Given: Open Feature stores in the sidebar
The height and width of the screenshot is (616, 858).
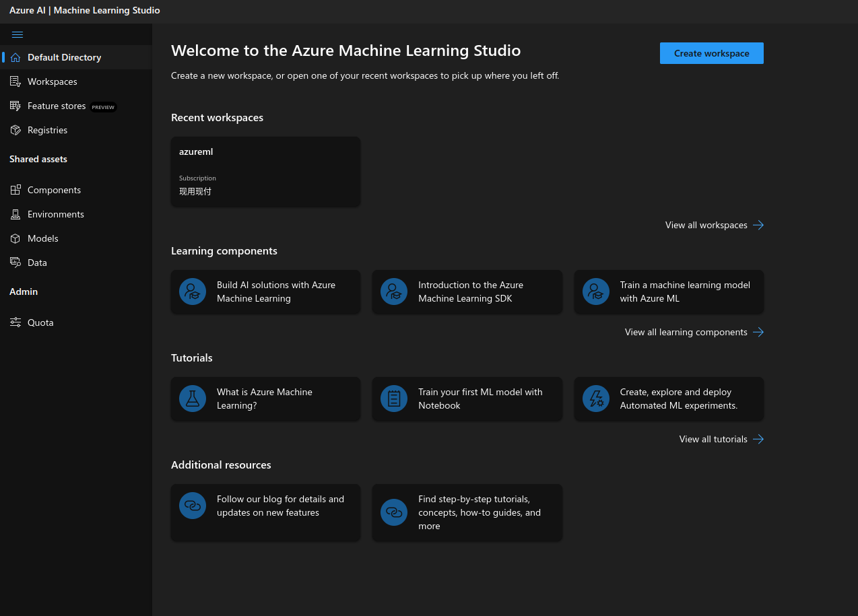Looking at the screenshot, I should click(76, 106).
